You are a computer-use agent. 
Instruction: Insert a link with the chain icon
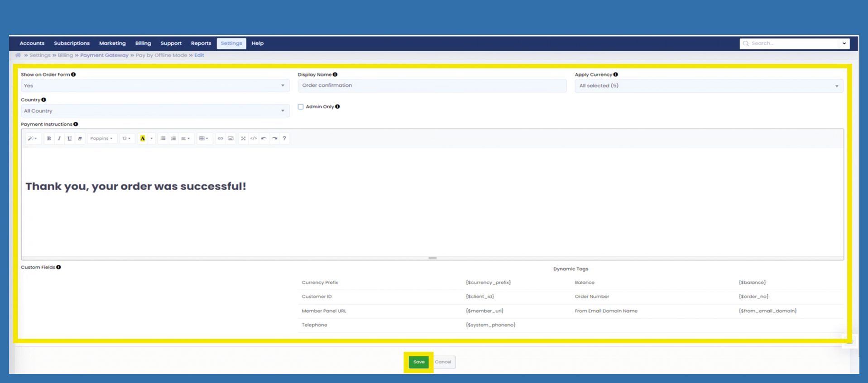pos(220,139)
